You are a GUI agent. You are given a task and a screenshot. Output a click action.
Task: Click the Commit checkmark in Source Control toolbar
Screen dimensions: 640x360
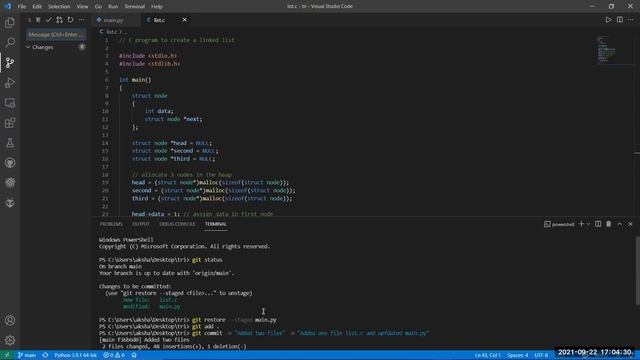click(49, 20)
